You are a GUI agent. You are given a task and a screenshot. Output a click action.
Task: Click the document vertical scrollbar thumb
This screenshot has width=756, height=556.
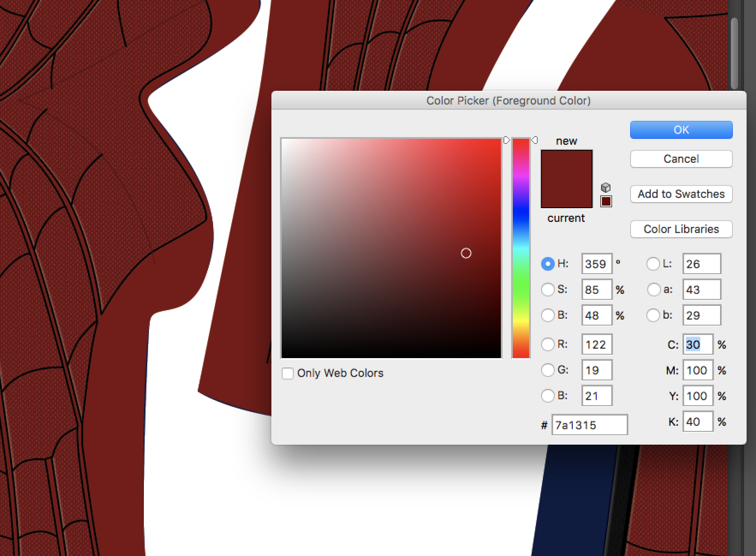[x=735, y=53]
